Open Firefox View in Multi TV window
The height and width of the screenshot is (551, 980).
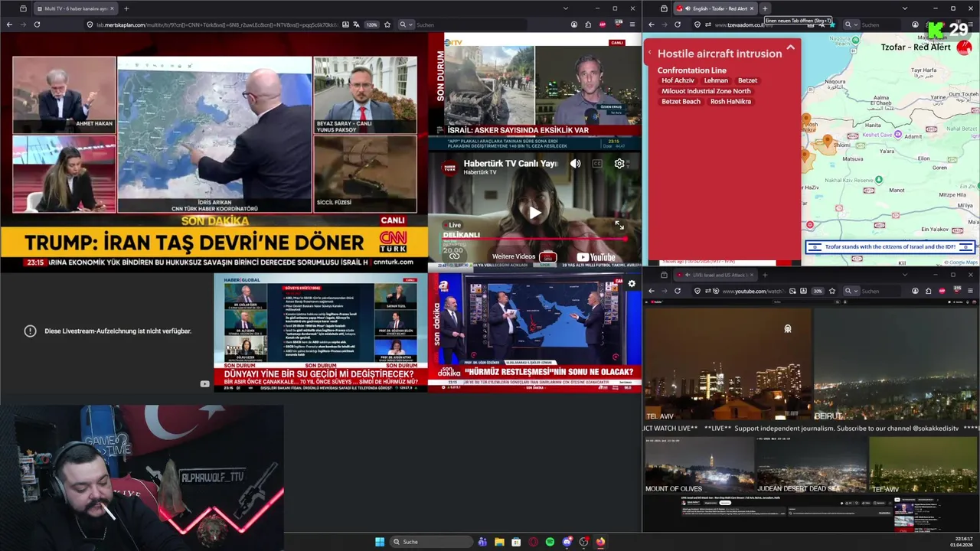point(23,8)
